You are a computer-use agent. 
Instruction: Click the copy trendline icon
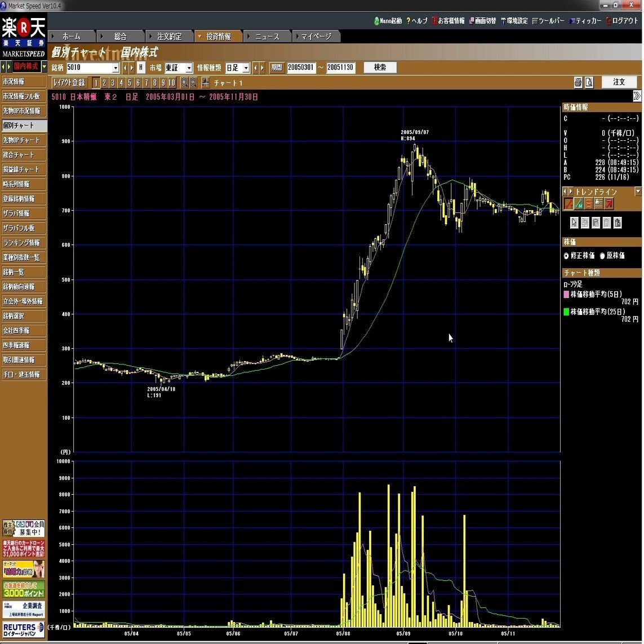click(585, 223)
